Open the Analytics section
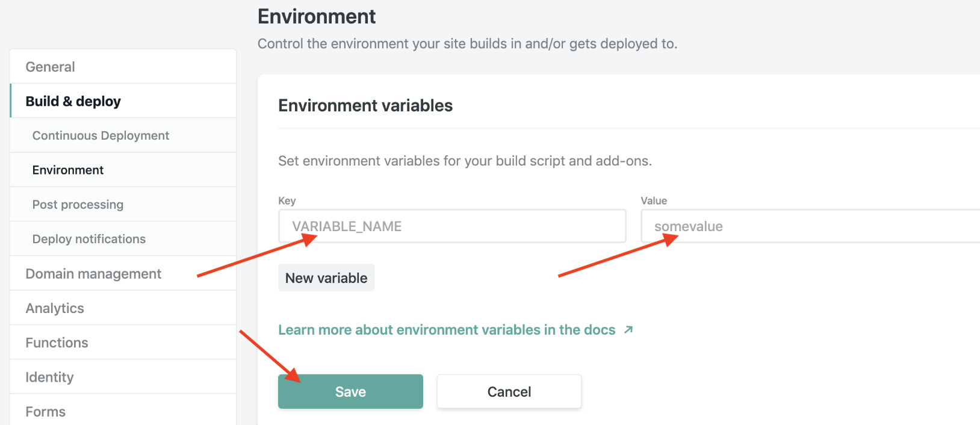Image resolution: width=980 pixels, height=425 pixels. tap(55, 308)
